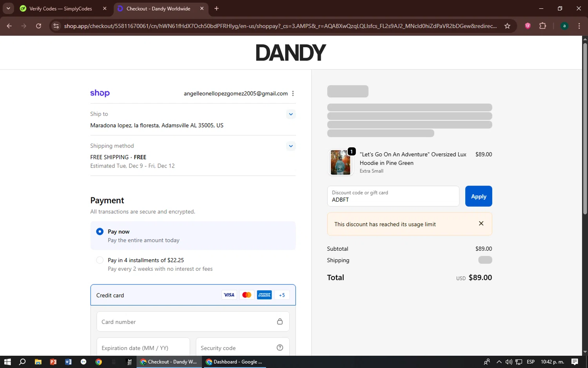Viewport: 588px width, 368px height.
Task: Close the Verify Codes SimplyCodes tab
Action: [105, 9]
